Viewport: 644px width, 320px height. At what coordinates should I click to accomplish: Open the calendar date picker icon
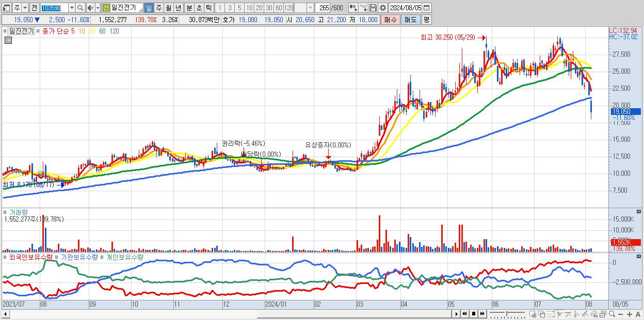coord(426,8)
